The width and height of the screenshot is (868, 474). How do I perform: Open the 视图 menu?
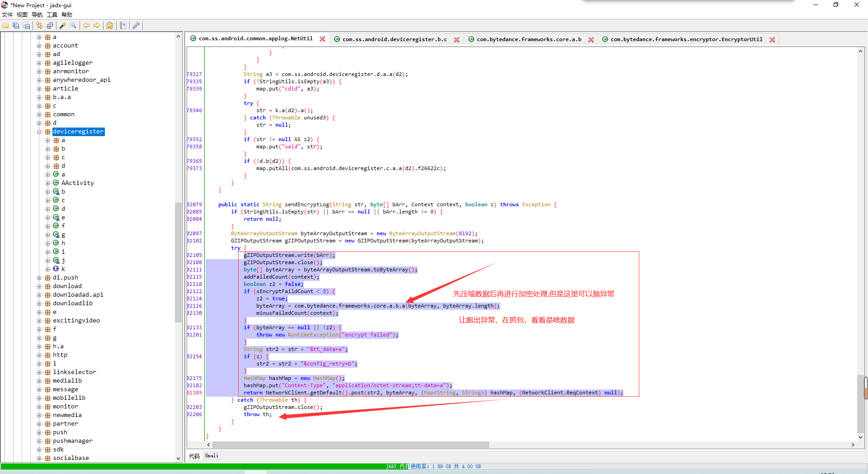pos(22,14)
